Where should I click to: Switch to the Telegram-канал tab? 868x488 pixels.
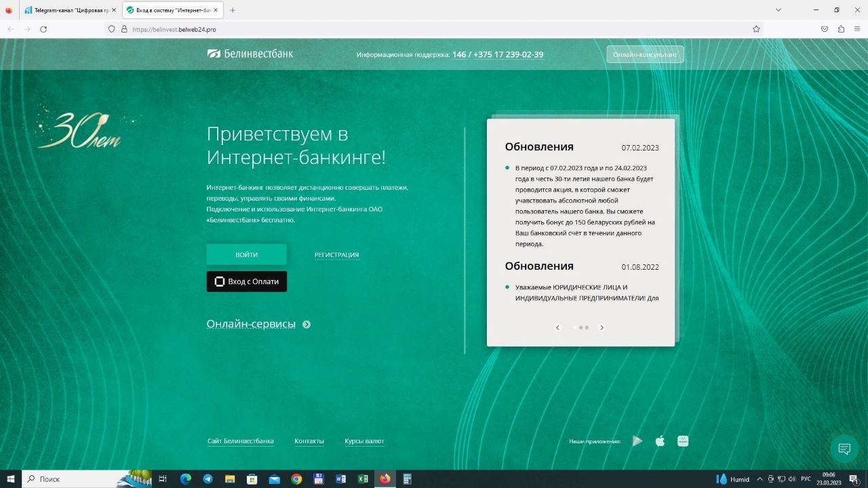pyautogui.click(x=69, y=10)
